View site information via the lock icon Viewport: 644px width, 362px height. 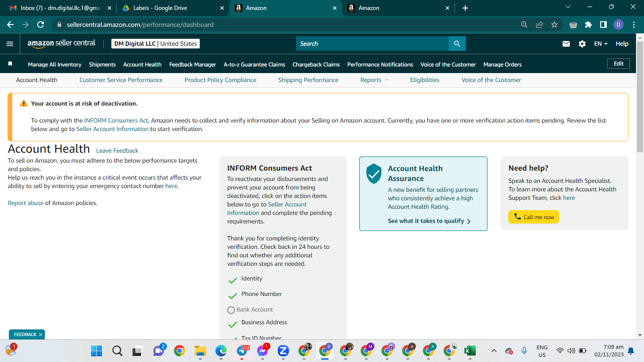pos(59,25)
